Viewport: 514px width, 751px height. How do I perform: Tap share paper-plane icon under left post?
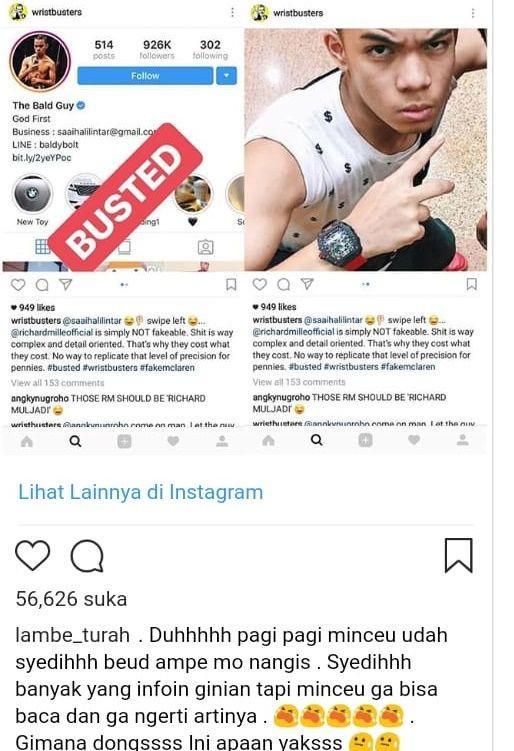coord(66,284)
